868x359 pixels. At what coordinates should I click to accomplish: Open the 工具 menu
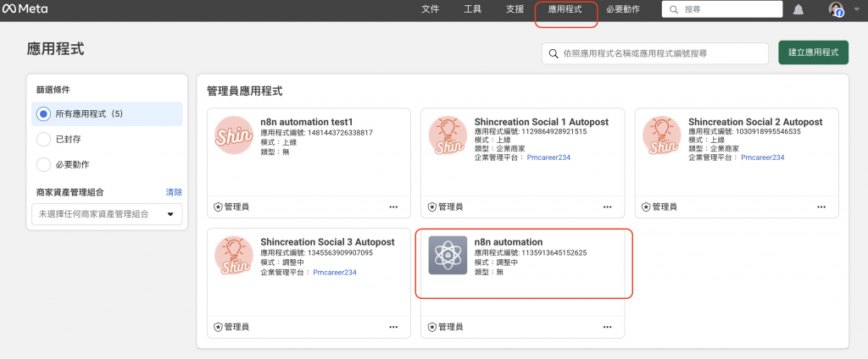pyautogui.click(x=473, y=9)
